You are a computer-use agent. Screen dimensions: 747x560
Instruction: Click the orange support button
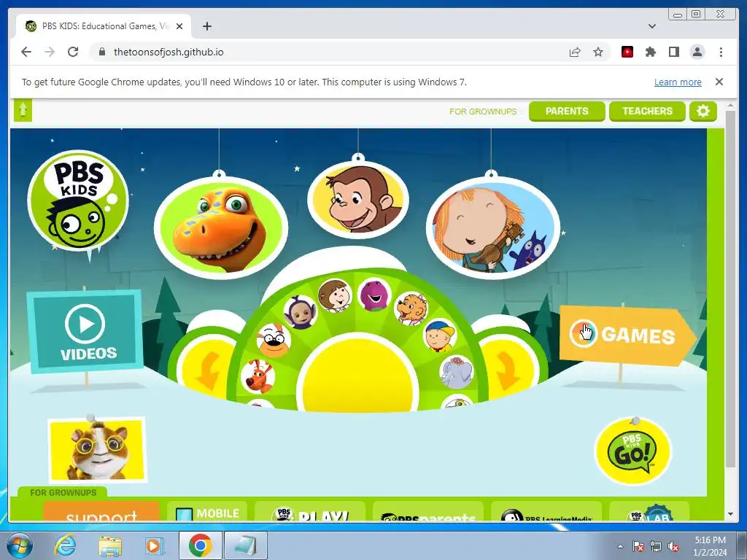click(x=101, y=511)
